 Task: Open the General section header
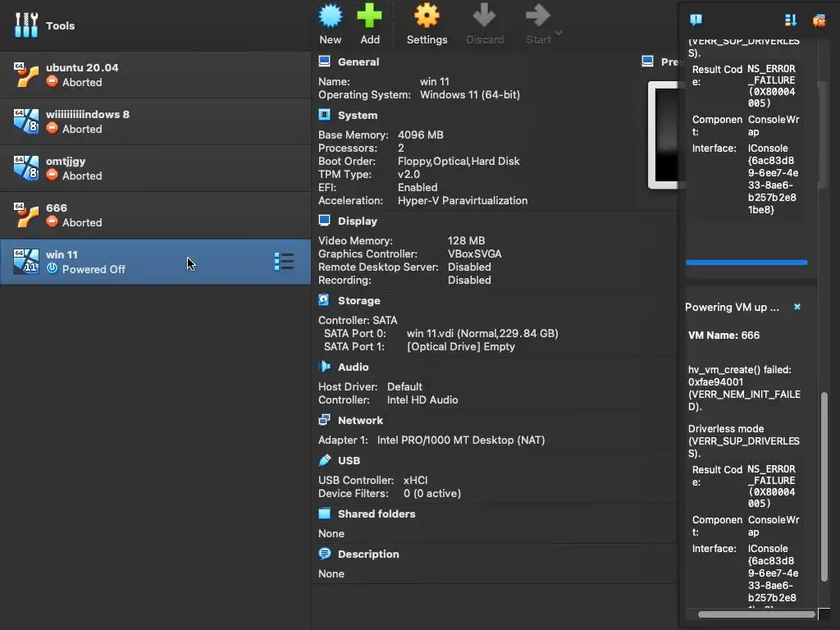pos(358,62)
